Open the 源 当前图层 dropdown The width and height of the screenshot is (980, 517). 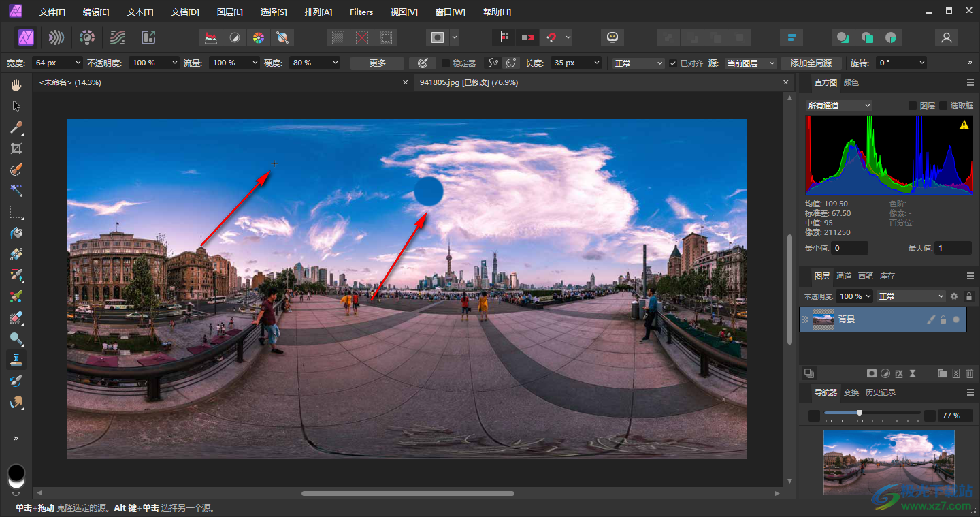point(750,63)
